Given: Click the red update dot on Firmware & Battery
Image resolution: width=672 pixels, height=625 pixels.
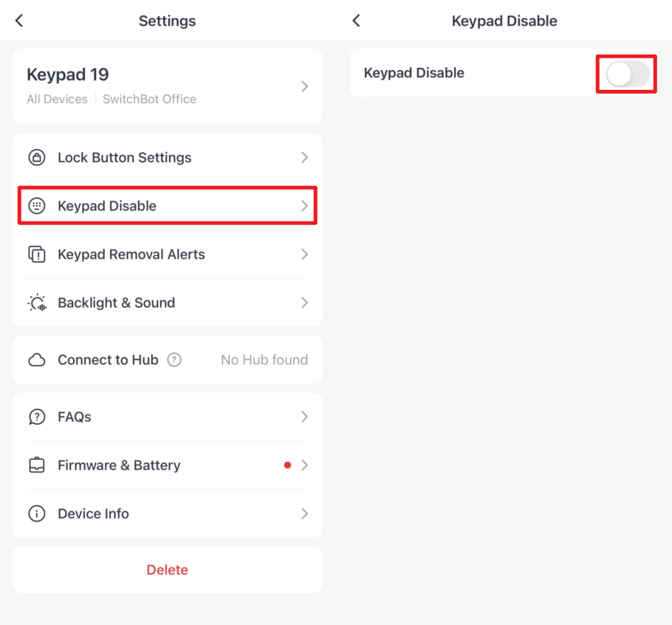Looking at the screenshot, I should point(287,465).
